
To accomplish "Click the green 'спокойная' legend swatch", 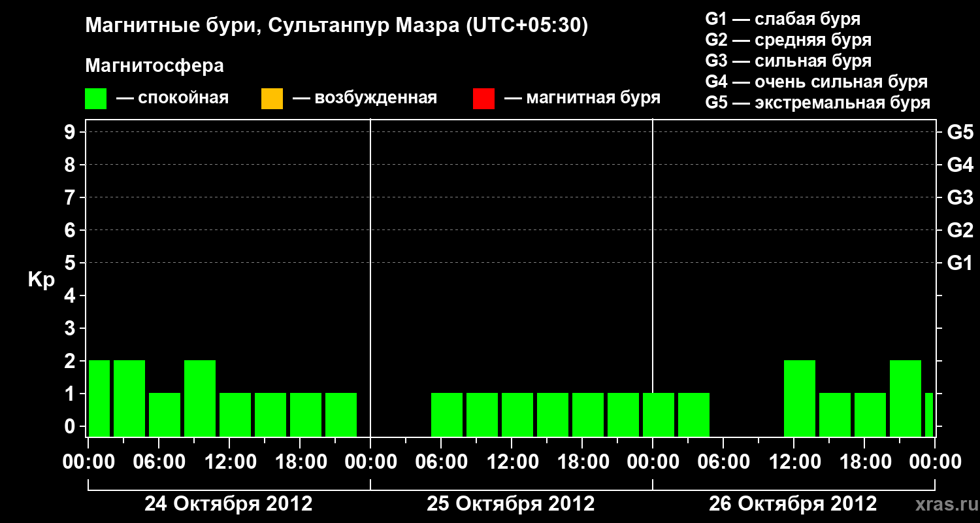I will tap(96, 99).
